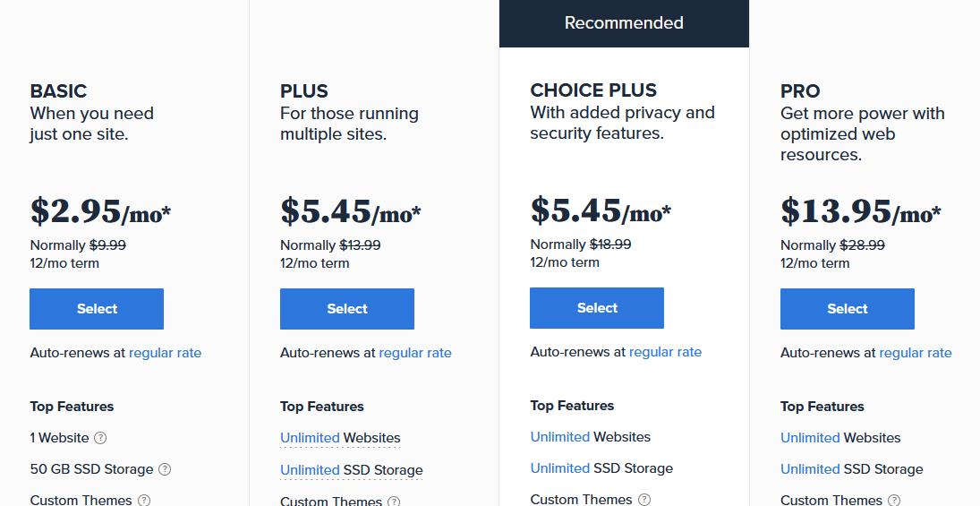Click help icon next to 50 GB SSD Storage

click(165, 469)
